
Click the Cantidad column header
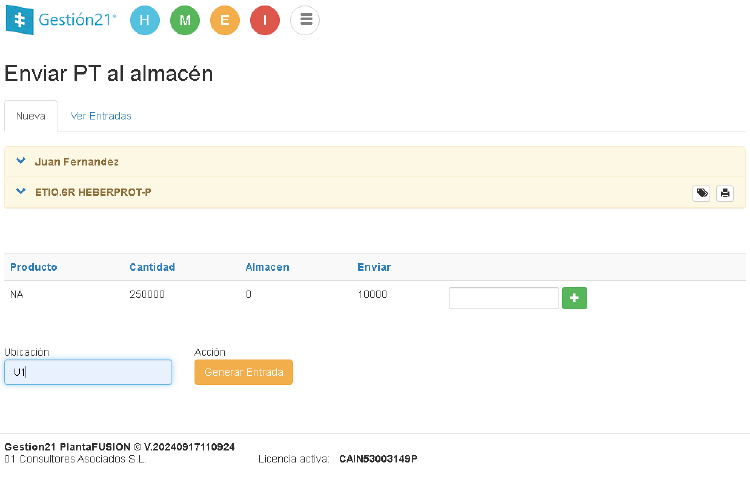(x=152, y=267)
